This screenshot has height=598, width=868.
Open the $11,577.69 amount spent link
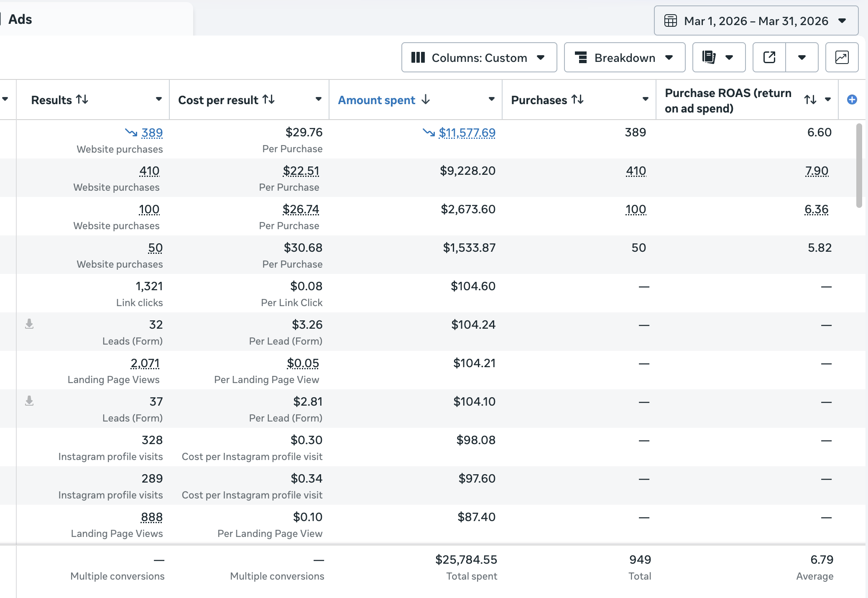click(467, 133)
